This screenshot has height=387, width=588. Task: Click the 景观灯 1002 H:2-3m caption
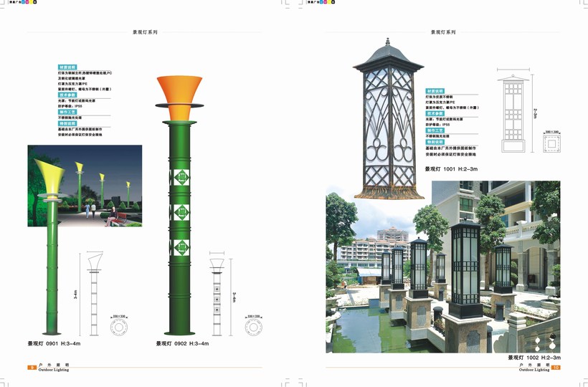pos(534,357)
